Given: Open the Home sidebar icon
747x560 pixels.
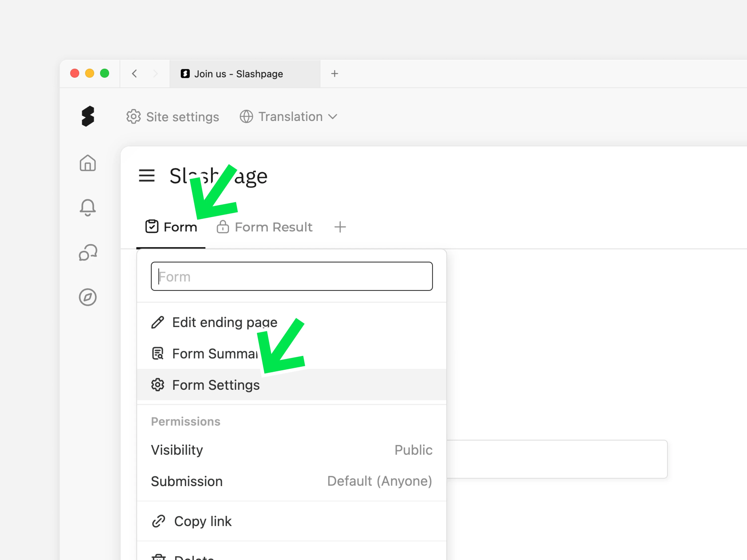Looking at the screenshot, I should coord(88,163).
